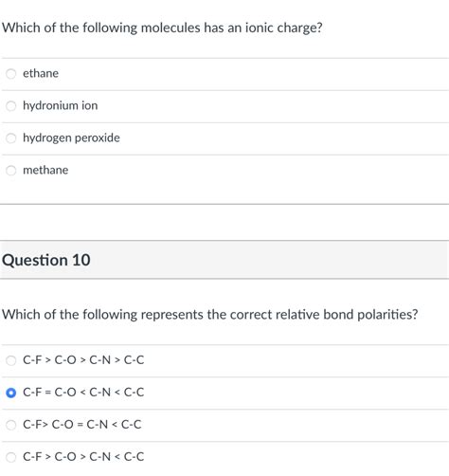This screenshot has height=476, width=449.
Task: Click the 'C-F = C-O < C-N < C-C' label text
Action: point(83,393)
